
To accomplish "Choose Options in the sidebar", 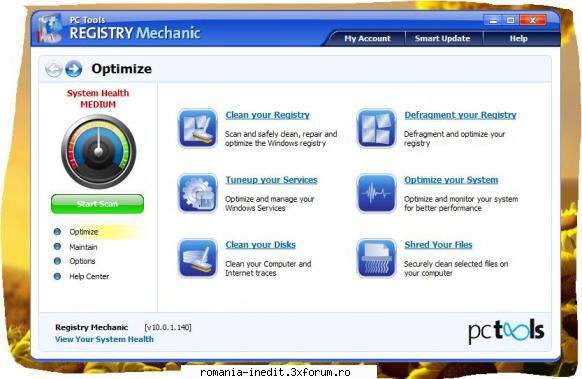I will [82, 261].
